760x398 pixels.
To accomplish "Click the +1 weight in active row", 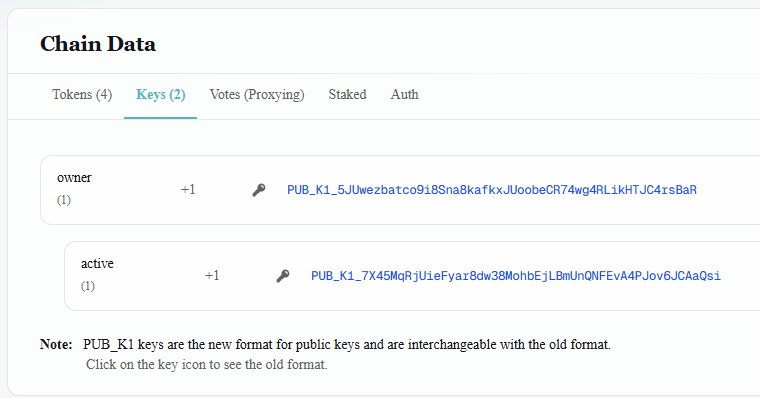I will pos(212,275).
